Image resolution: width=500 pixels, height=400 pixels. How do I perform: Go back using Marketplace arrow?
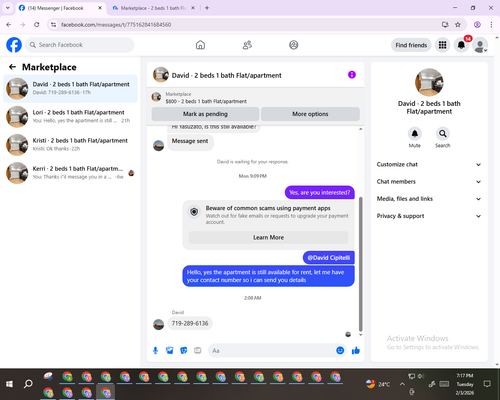pos(12,67)
